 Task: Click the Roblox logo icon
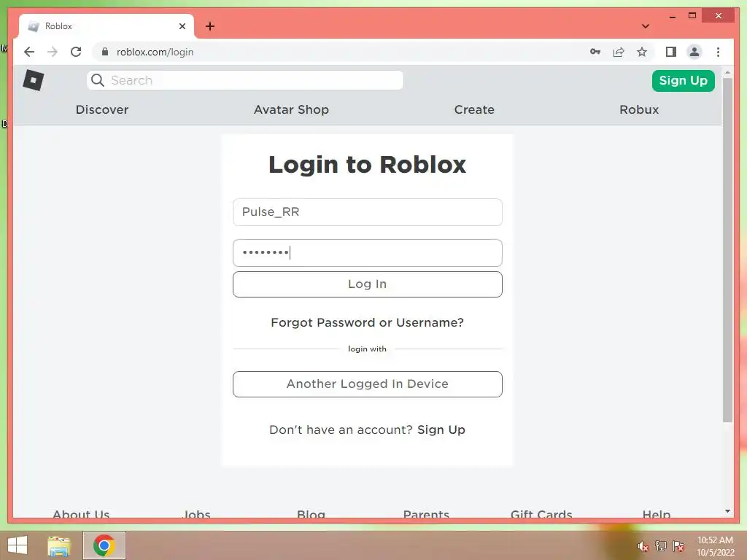(34, 80)
